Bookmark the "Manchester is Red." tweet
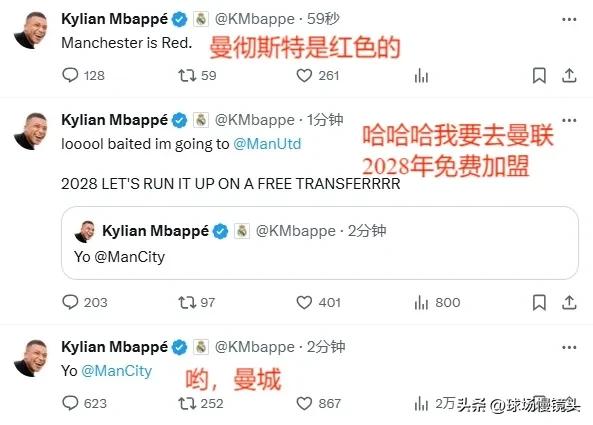 (539, 76)
